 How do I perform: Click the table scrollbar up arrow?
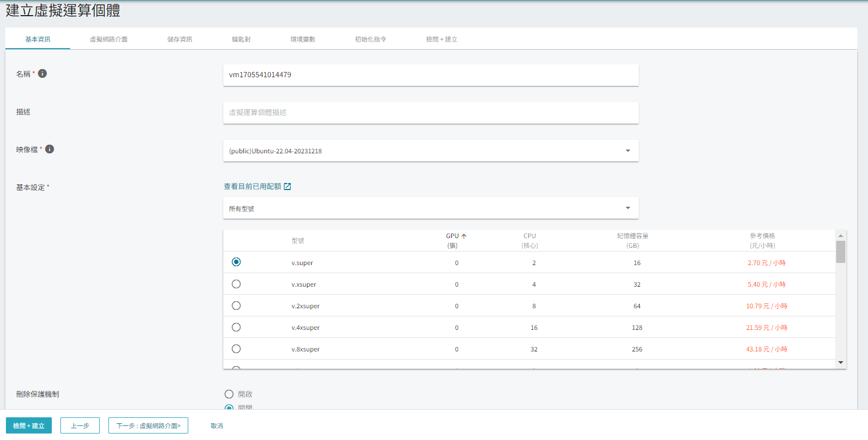coord(840,235)
